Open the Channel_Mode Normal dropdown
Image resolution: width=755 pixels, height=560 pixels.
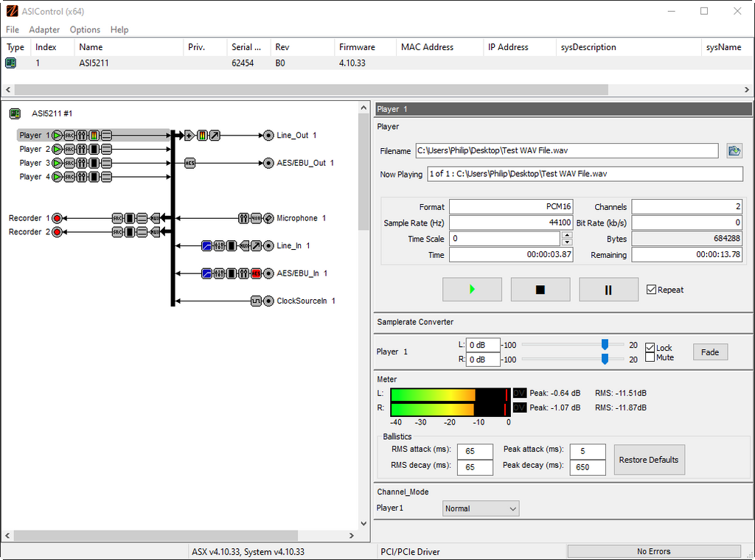[x=481, y=508]
